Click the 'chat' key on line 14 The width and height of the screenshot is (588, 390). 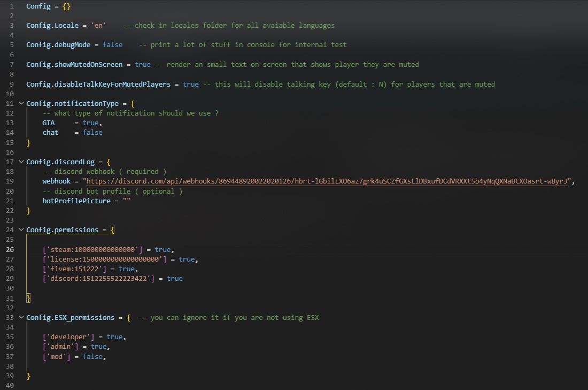50,133
